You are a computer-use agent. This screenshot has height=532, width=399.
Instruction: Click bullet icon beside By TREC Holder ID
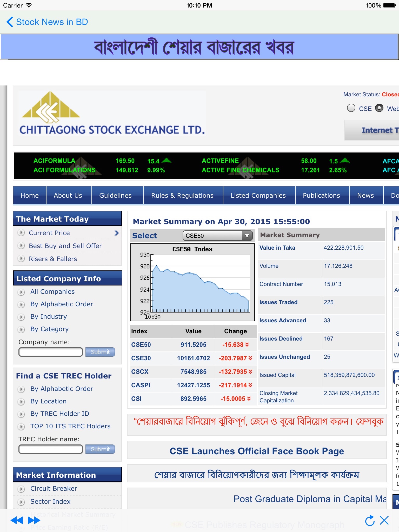coord(21,414)
